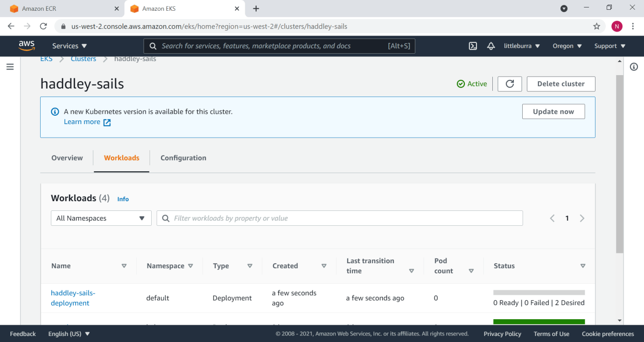
Task: Click the AWS logo home icon
Action: pyautogui.click(x=27, y=46)
